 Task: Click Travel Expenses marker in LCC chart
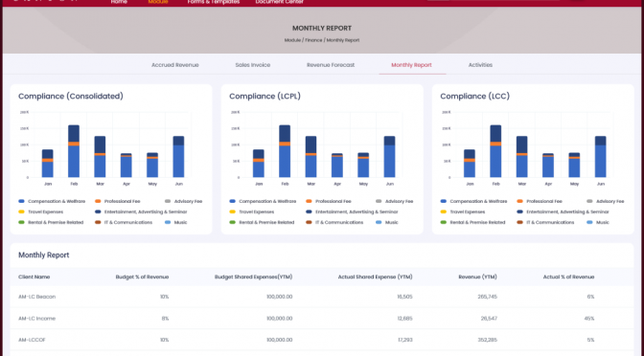tap(443, 212)
